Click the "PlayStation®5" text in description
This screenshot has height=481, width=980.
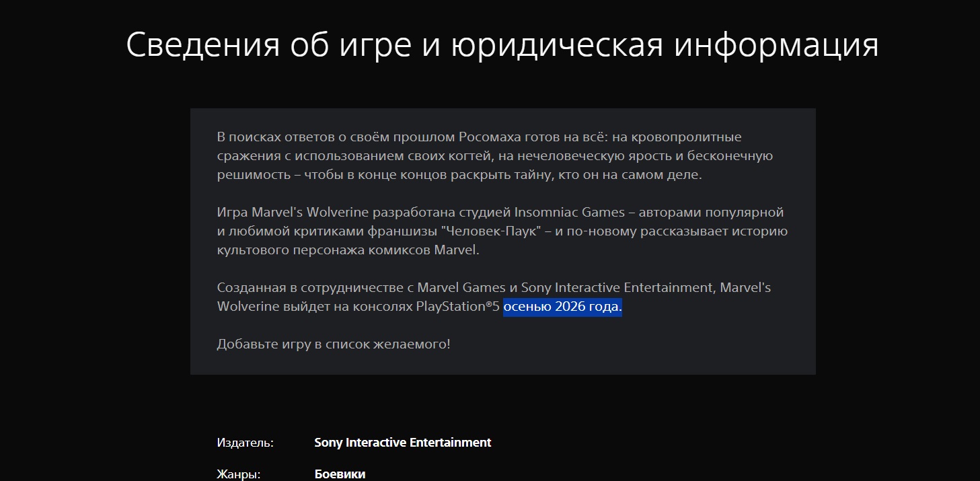click(457, 307)
